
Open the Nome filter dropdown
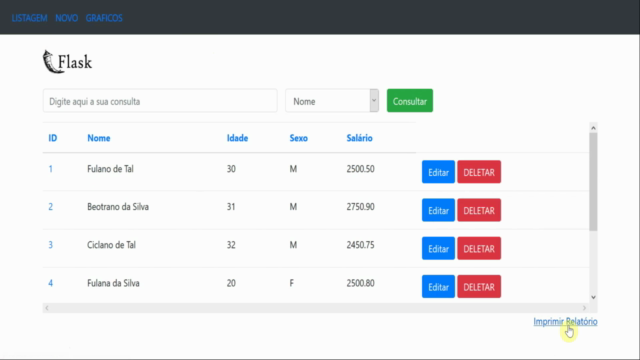(x=332, y=101)
